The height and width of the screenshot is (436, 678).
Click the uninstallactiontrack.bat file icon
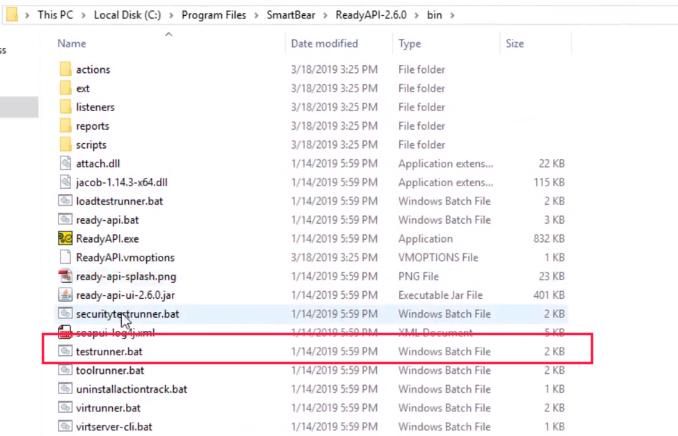(x=65, y=389)
